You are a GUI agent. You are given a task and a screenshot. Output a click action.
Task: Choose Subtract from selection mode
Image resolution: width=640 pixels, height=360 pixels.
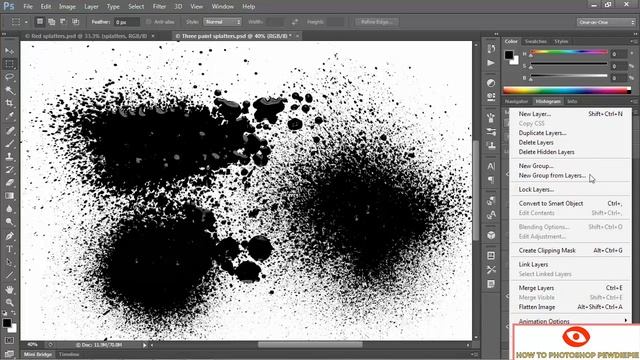click(x=63, y=22)
